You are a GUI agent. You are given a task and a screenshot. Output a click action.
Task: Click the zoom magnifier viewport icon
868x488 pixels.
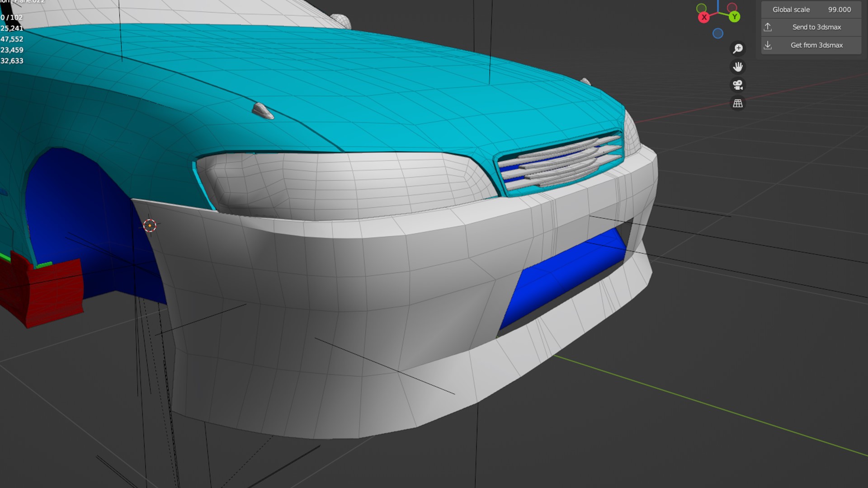point(738,48)
